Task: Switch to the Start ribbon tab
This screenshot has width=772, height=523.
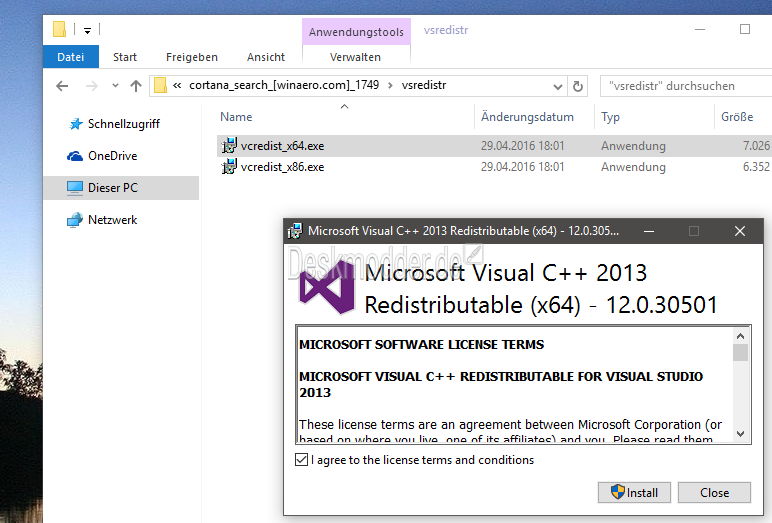Action: [125, 57]
